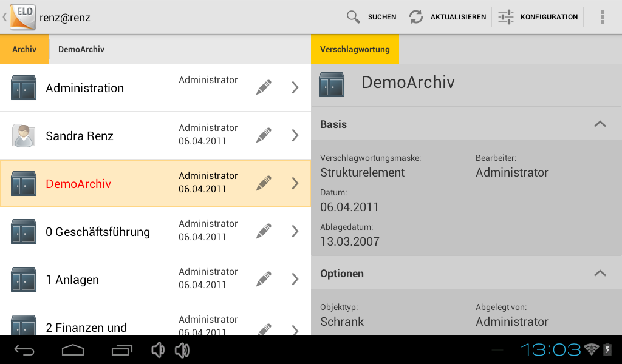Click the 0 Geschäftsführung cabinet icon
Image resolution: width=622 pixels, height=364 pixels.
(x=24, y=231)
